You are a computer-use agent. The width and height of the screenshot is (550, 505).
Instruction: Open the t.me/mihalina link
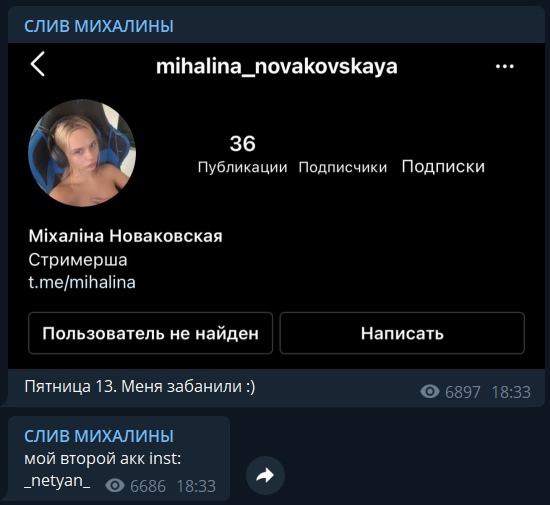pyautogui.click(x=82, y=282)
